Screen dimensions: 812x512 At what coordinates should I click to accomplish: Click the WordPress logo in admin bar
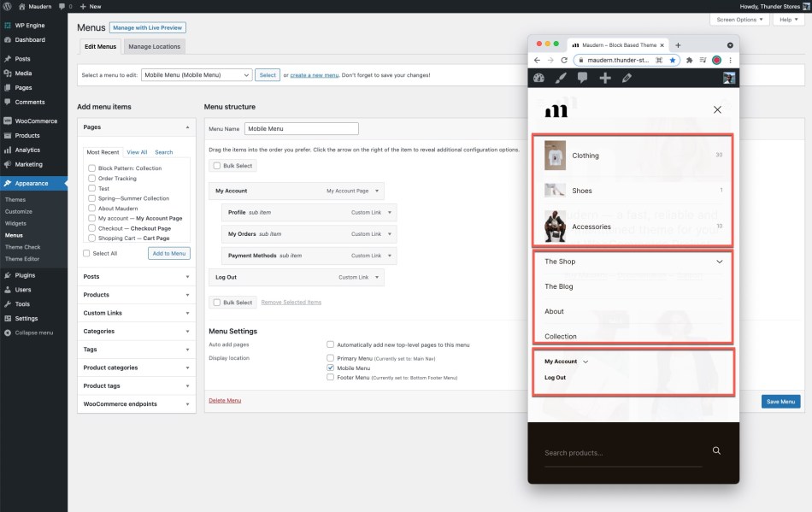[7, 6]
